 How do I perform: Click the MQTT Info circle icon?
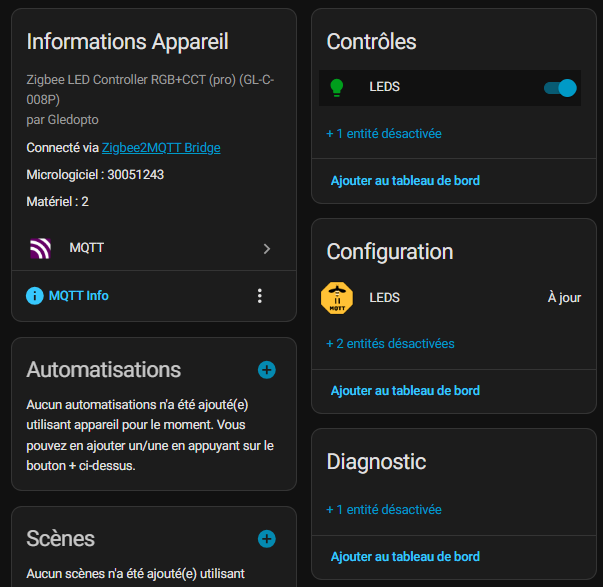pyautogui.click(x=35, y=296)
